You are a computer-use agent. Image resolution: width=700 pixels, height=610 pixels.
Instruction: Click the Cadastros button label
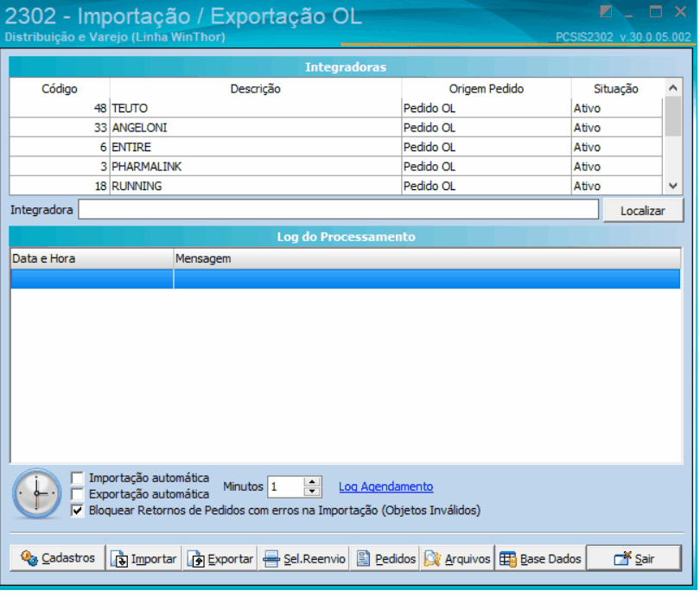68,558
